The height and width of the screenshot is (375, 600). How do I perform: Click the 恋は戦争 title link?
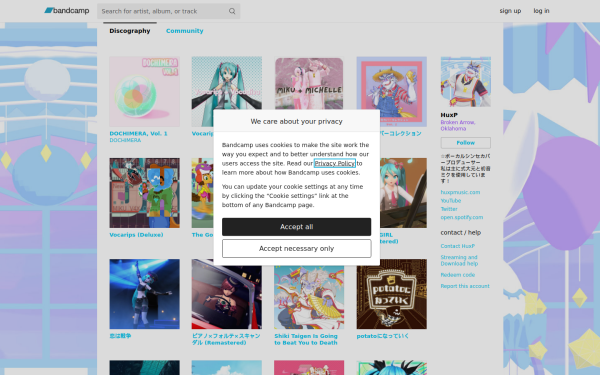(x=120, y=336)
